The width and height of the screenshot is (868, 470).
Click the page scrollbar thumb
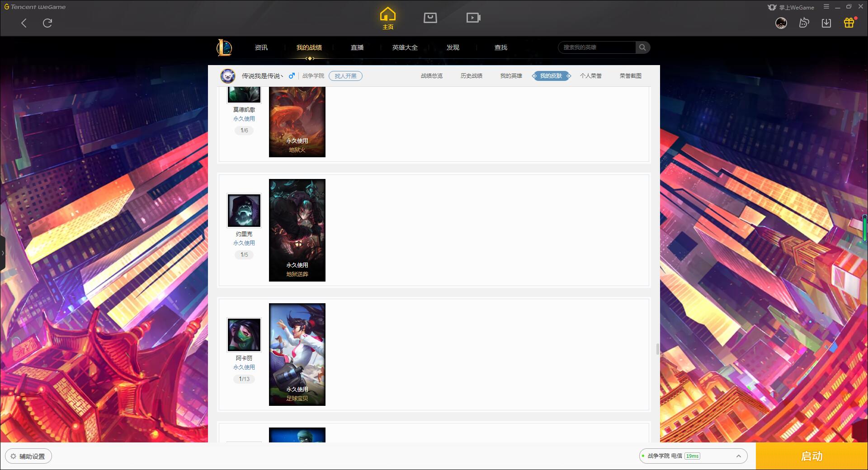tap(657, 349)
